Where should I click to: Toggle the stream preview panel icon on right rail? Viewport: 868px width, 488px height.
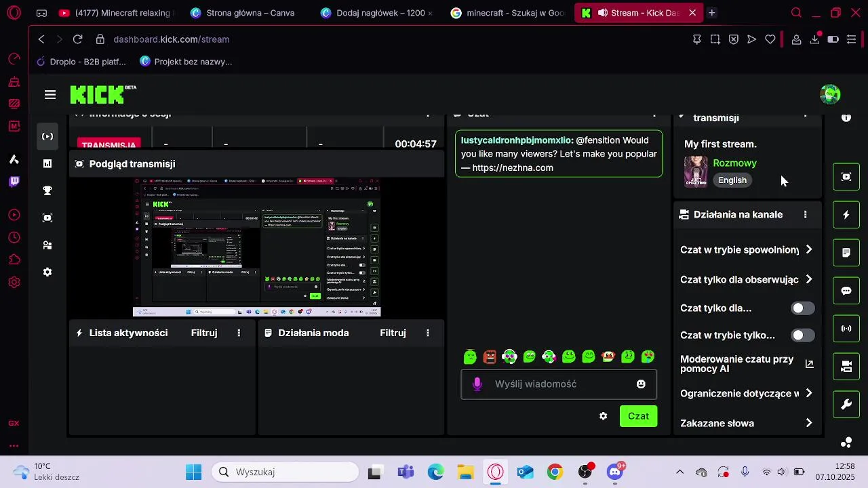pyautogui.click(x=846, y=177)
